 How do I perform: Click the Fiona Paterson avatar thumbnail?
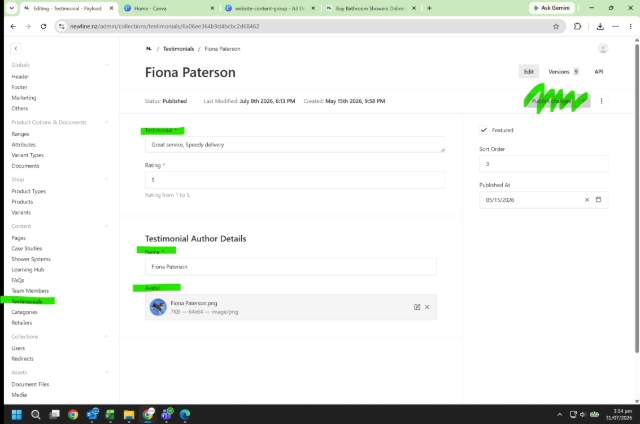point(158,307)
